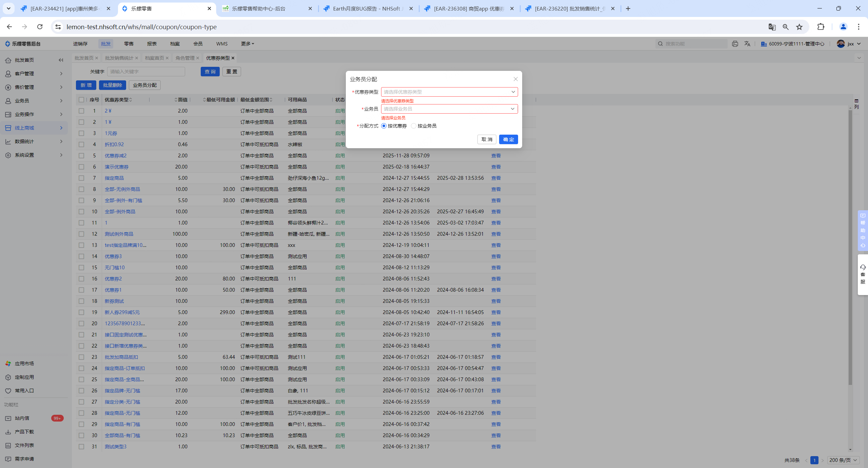Close the salesperson assignment dialog with X

[x=515, y=79]
